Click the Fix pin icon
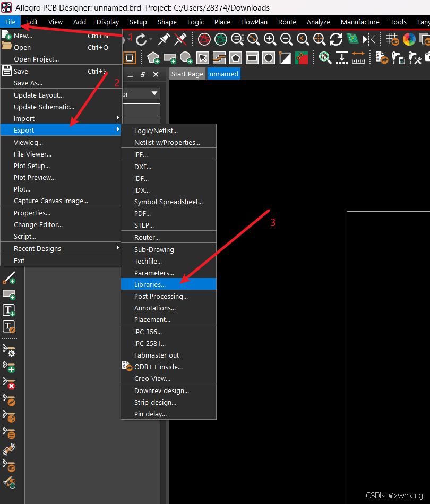Viewport: 430px width, 504px height. [x=164, y=40]
